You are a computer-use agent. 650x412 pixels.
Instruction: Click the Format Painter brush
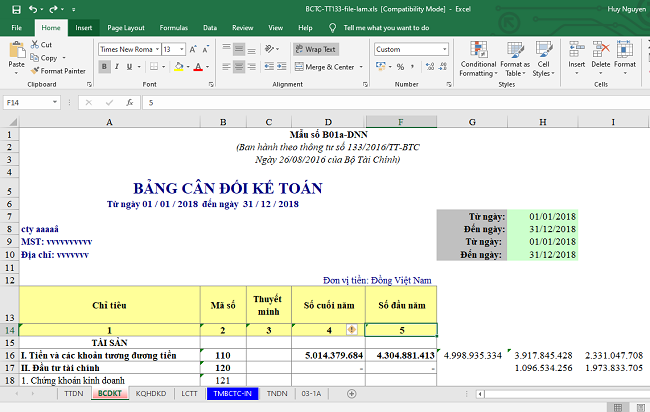[36, 70]
